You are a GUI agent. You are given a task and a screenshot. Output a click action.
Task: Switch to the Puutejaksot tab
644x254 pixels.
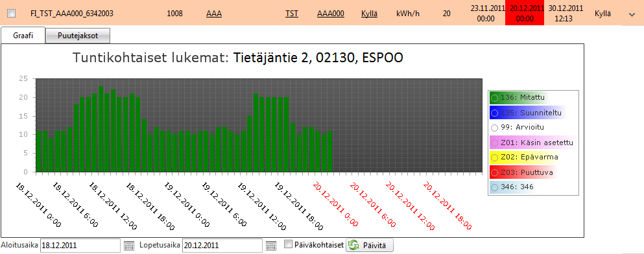click(78, 36)
